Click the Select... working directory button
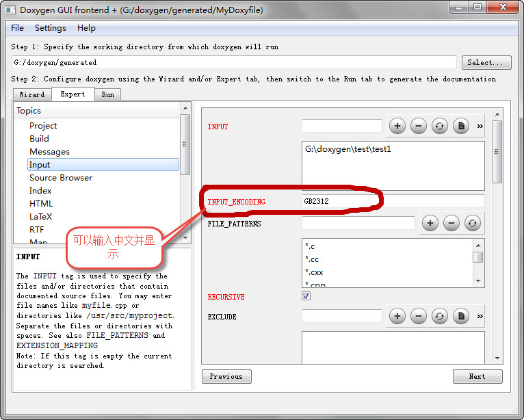The height and width of the screenshot is (420, 524). 486,62
